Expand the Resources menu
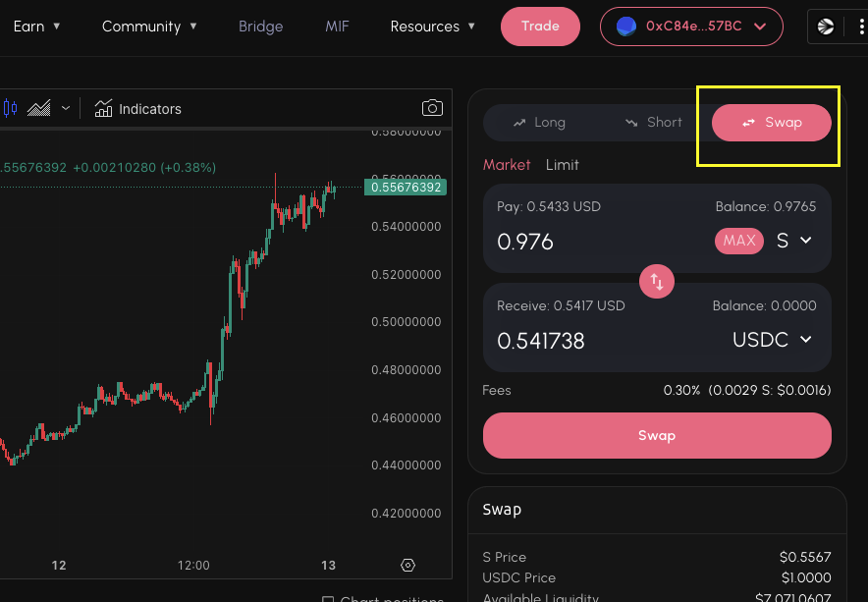The image size is (868, 602). point(432,27)
